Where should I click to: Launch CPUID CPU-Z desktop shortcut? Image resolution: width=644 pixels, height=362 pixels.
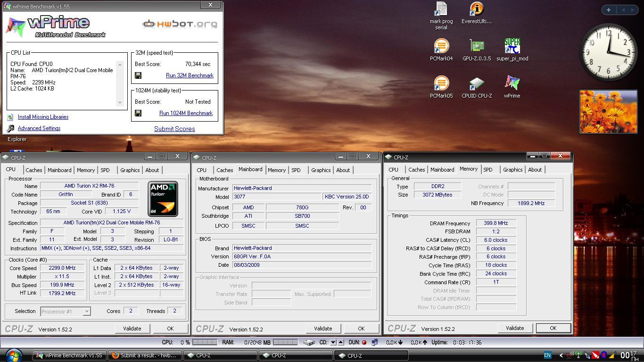click(477, 87)
